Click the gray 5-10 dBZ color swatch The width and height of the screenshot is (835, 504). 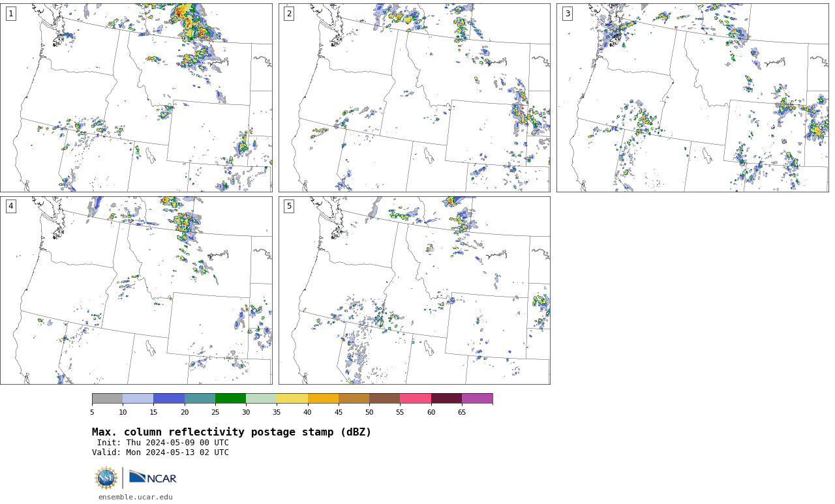(107, 398)
